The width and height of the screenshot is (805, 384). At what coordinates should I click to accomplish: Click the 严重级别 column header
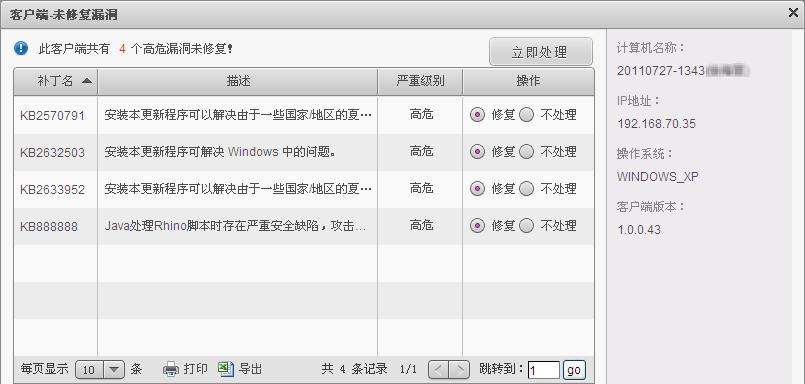tap(420, 81)
